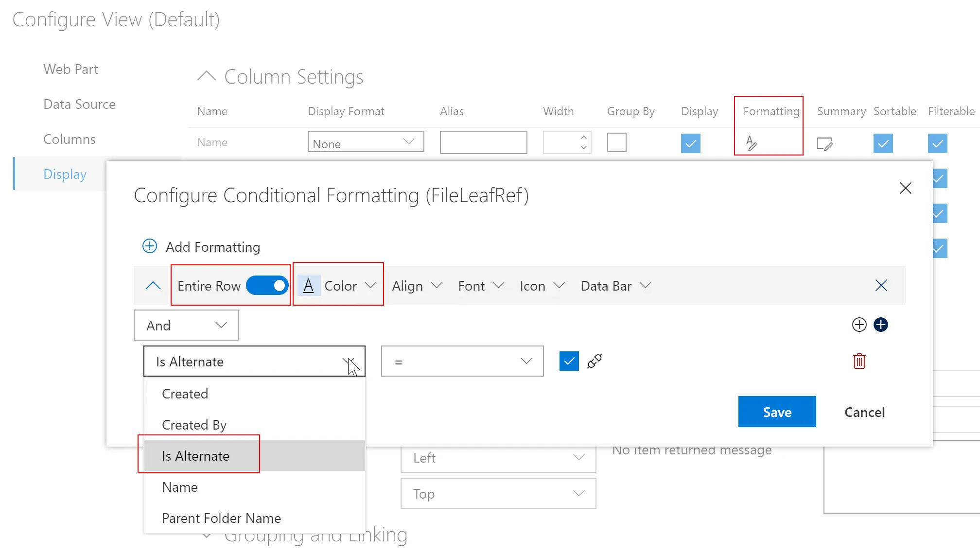Click the Save button
980x553 pixels.
click(x=776, y=412)
